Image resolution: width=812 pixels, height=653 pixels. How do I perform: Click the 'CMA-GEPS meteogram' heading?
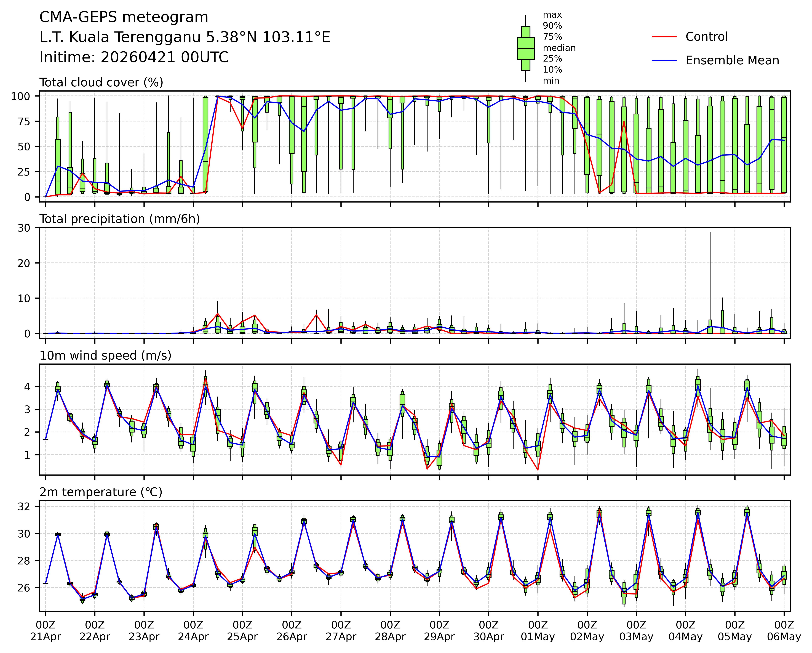pyautogui.click(x=124, y=17)
